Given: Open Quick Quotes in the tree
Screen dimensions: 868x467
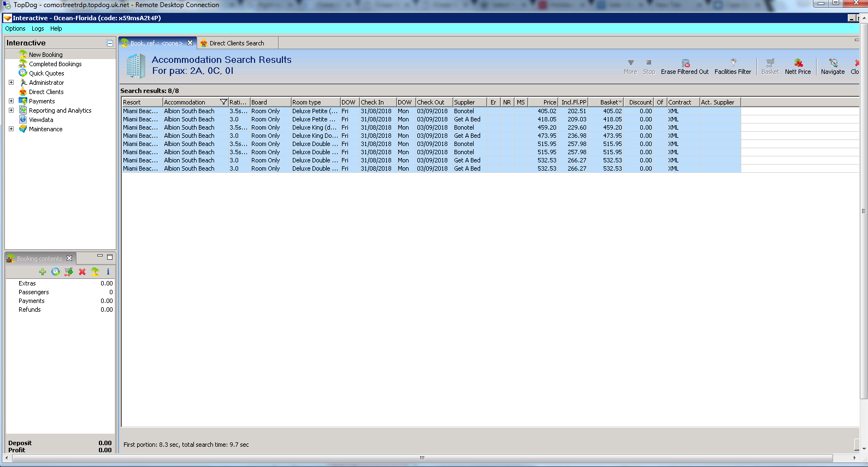Looking at the screenshot, I should (x=46, y=73).
